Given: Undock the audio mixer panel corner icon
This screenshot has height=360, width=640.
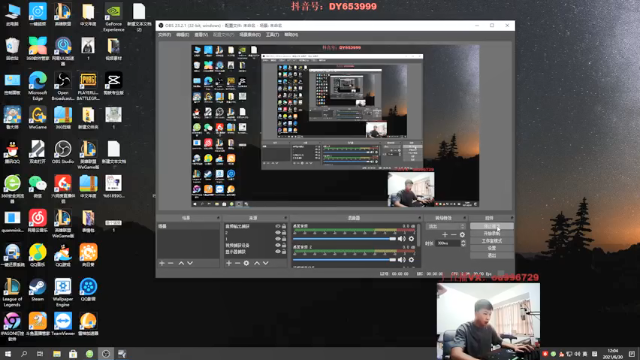Looking at the screenshot, I should [420, 218].
